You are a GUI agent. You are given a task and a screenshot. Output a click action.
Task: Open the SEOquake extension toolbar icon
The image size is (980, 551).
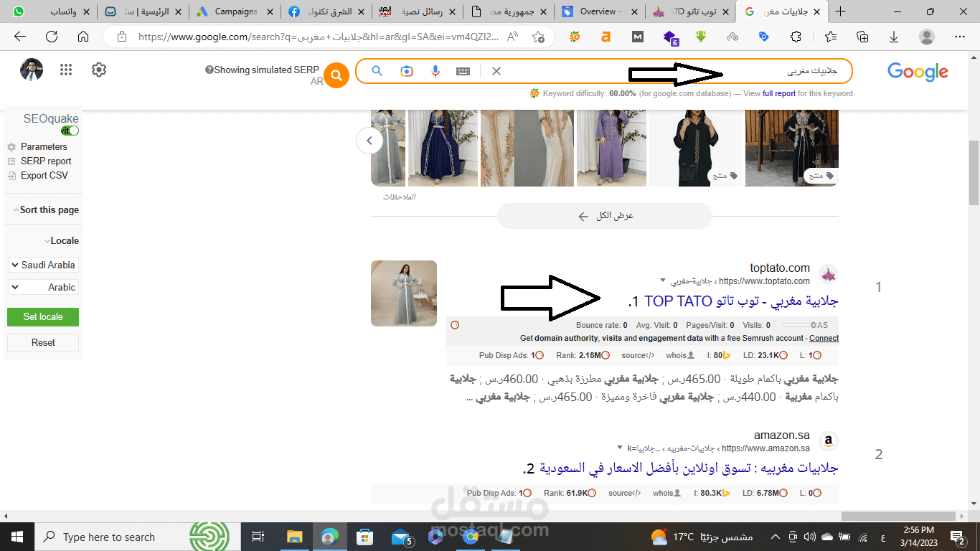pyautogui.click(x=575, y=37)
